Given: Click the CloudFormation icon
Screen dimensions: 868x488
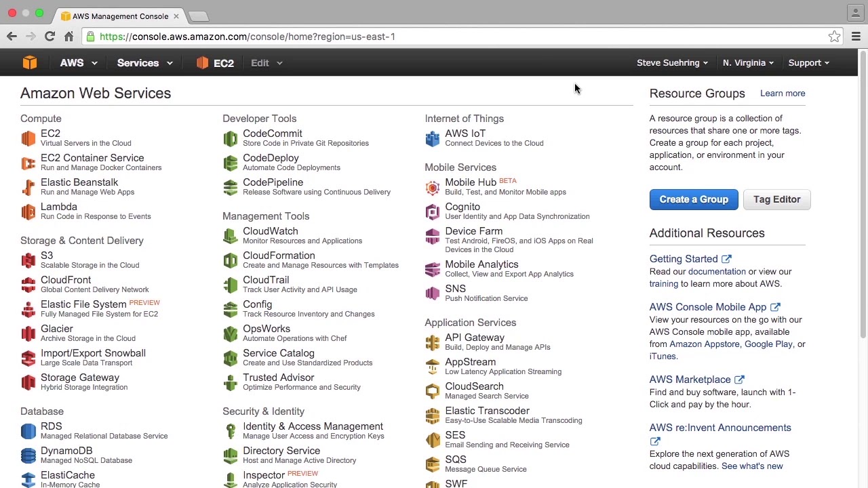Looking at the screenshot, I should pos(231,260).
